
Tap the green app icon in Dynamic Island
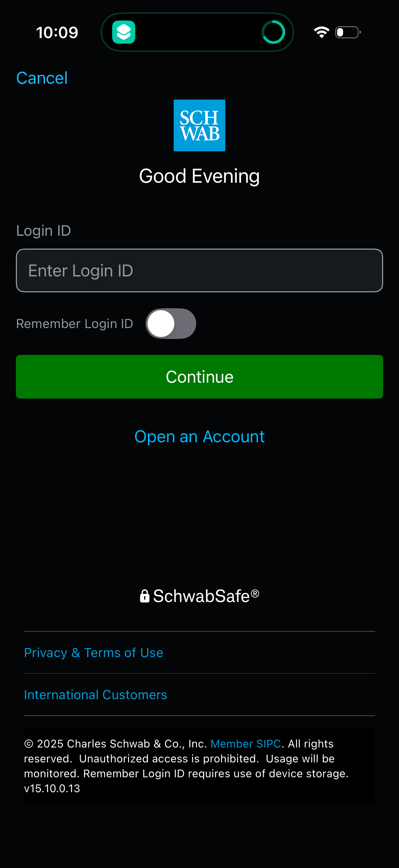point(123,32)
